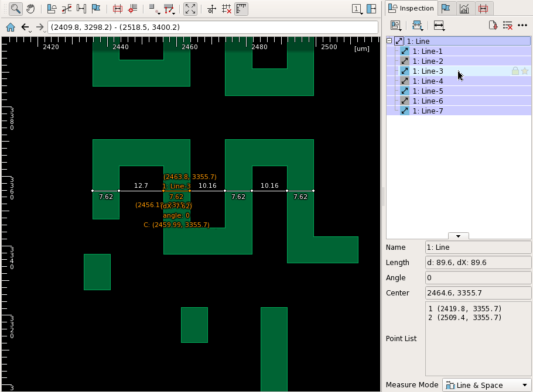Toggle the Line-6 gray arrow icon
The image size is (533, 392).
coord(405,101)
